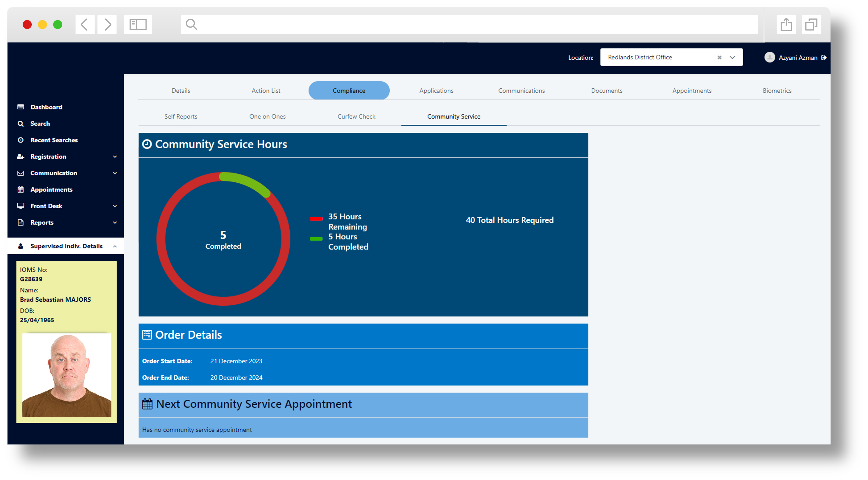868x480 pixels.
Task: Click the browser address search field
Action: pos(469,24)
